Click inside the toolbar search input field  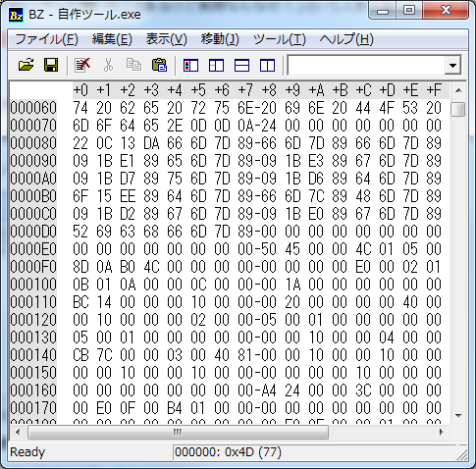tap(366, 66)
